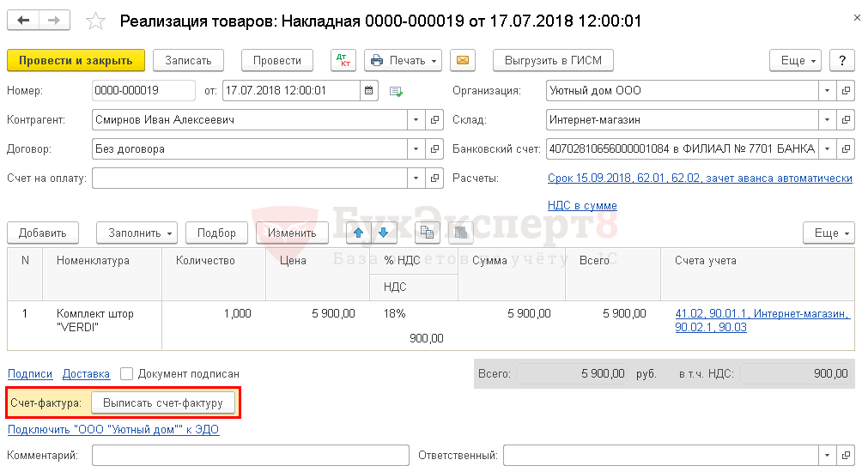Click Провести и закрыть button

(x=76, y=60)
